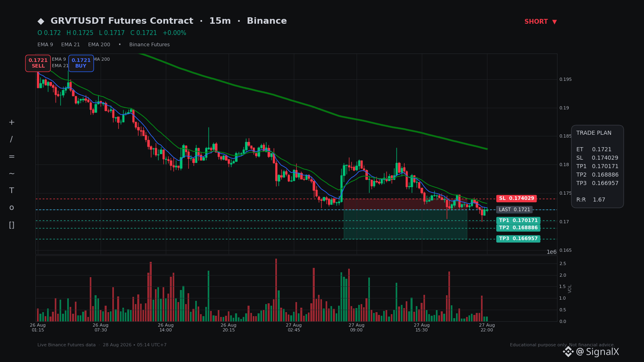Hit the blue BUY 0.1721 button
644x362 pixels.
[81, 63]
